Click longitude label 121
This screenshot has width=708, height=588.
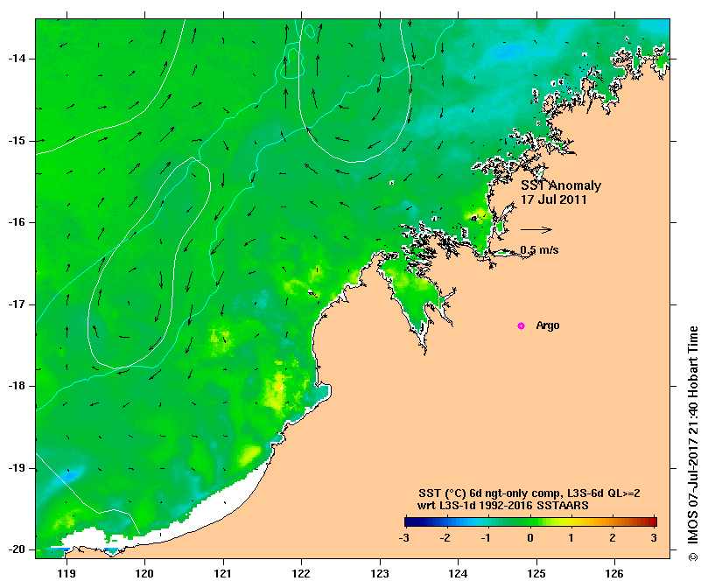click(222, 573)
